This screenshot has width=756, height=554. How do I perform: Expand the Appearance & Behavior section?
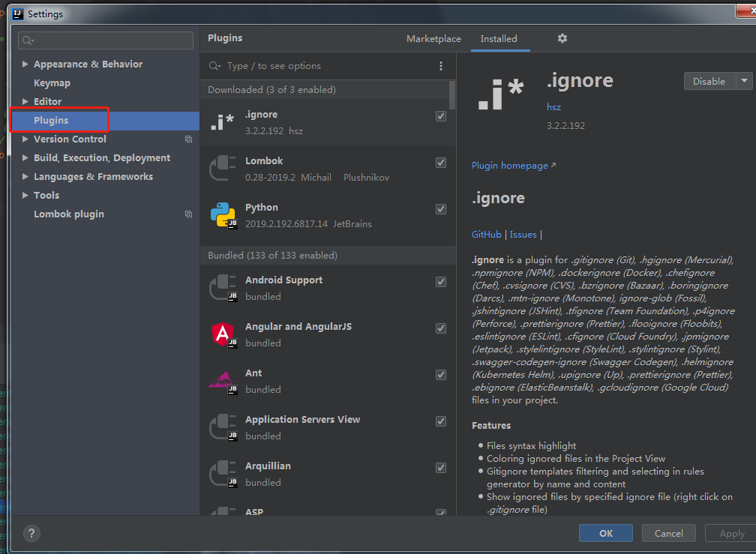tap(25, 64)
